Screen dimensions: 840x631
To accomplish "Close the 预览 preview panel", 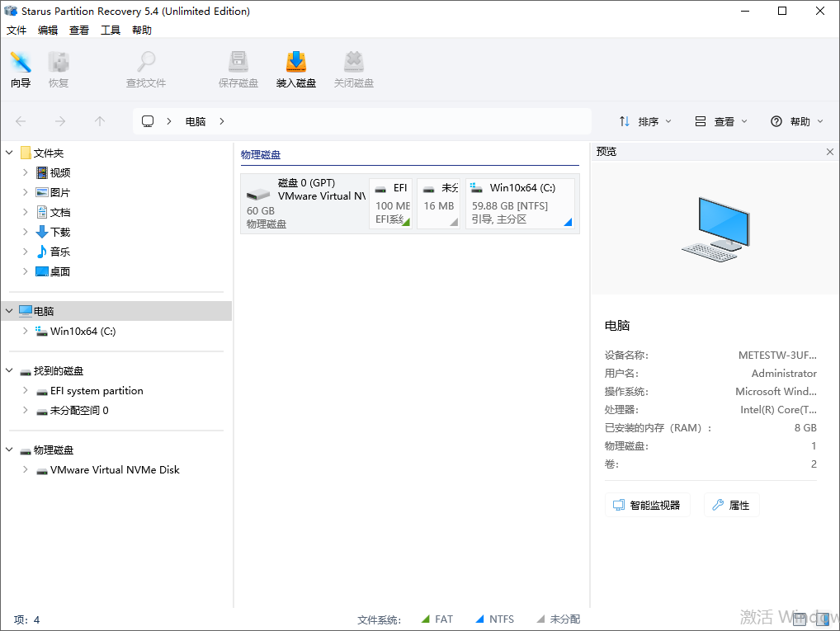I will pyautogui.click(x=830, y=152).
